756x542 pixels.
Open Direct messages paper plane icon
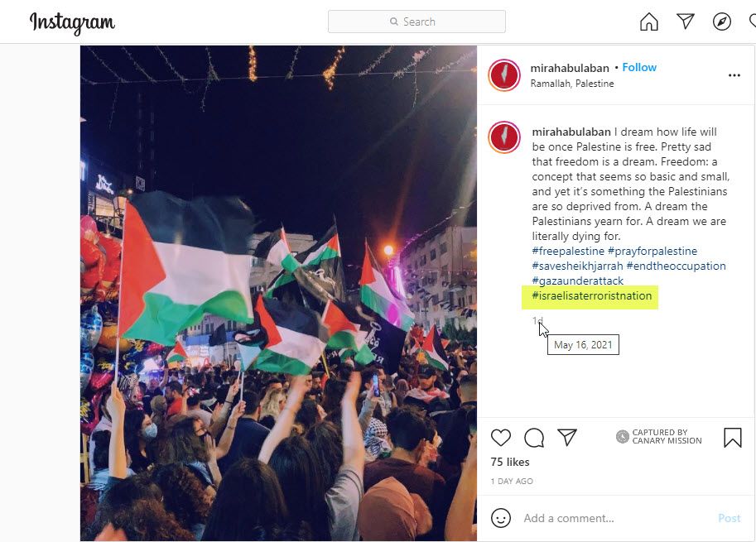pos(685,22)
